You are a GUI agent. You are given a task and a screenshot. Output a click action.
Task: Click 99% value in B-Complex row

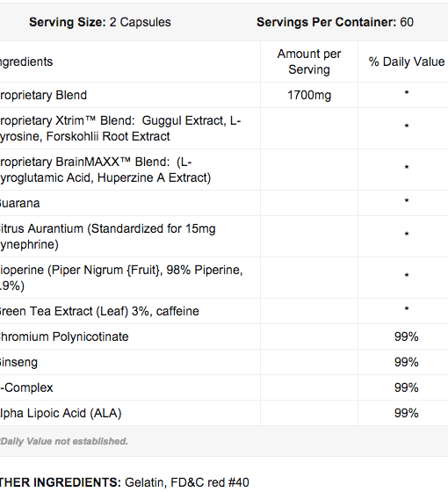tap(406, 387)
